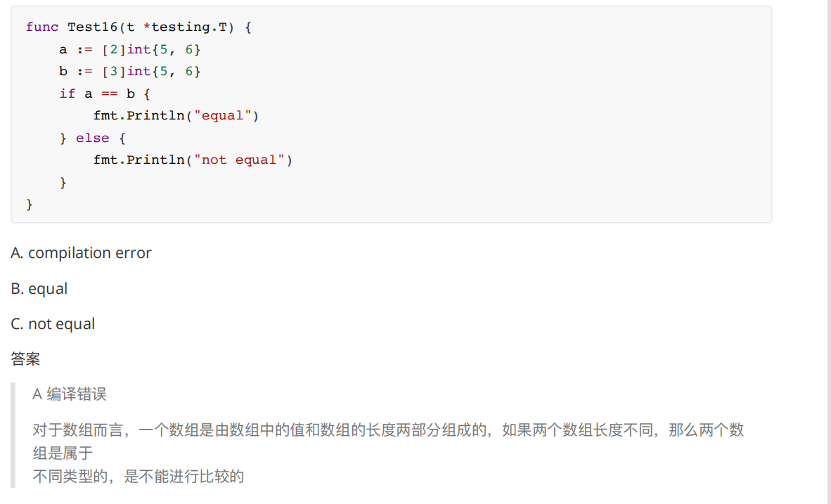Click the '组是属于' explanation line
Image resolution: width=831 pixels, height=504 pixels.
[63, 453]
